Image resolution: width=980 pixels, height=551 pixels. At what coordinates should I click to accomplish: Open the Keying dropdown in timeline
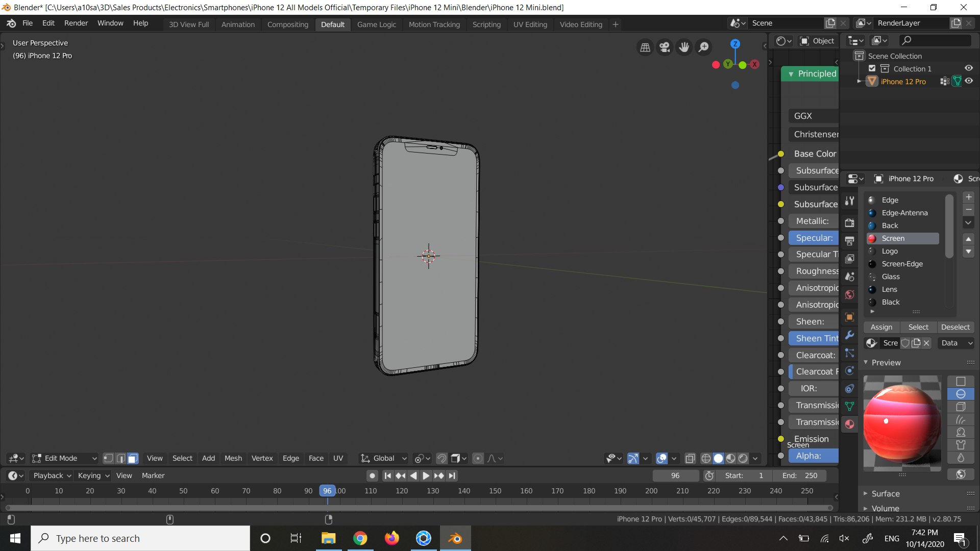coord(93,475)
